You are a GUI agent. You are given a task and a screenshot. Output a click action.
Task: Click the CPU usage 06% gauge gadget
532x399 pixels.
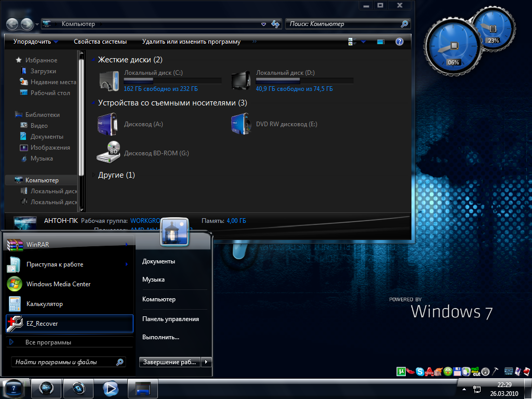click(x=453, y=47)
